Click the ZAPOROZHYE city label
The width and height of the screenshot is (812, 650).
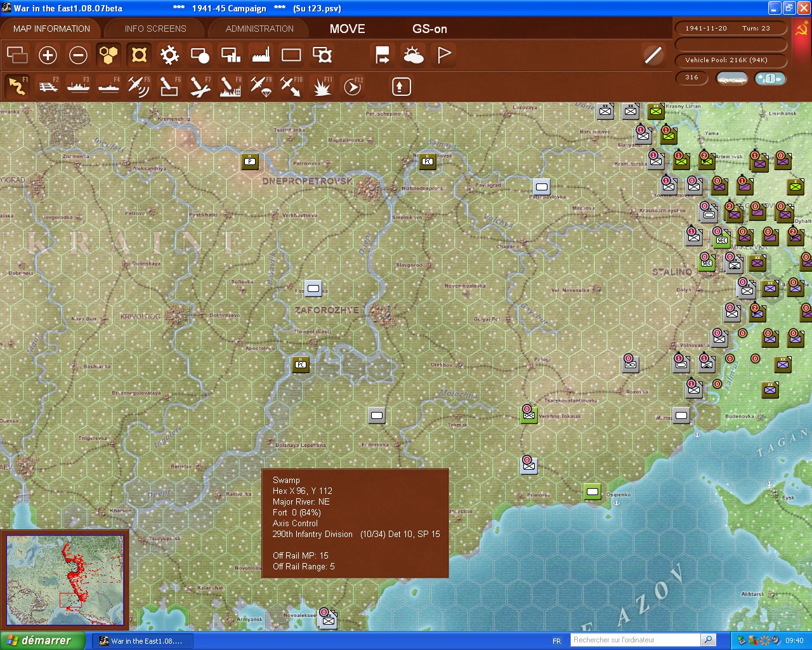(327, 310)
